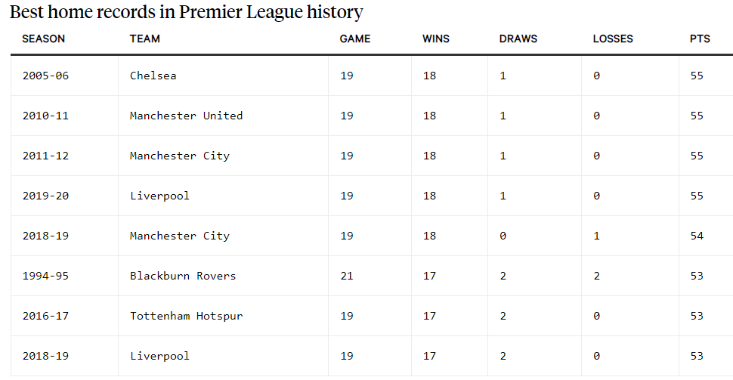Click the 2005-06 season cell
The width and height of the screenshot is (733, 380).
(x=65, y=76)
